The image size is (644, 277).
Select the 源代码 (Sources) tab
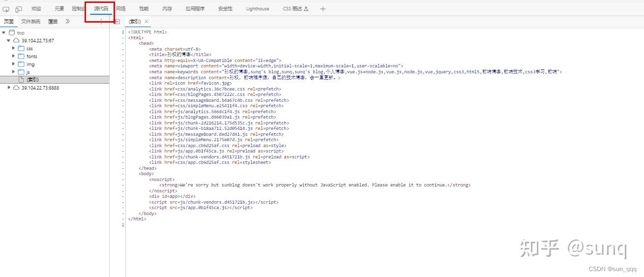point(101,9)
